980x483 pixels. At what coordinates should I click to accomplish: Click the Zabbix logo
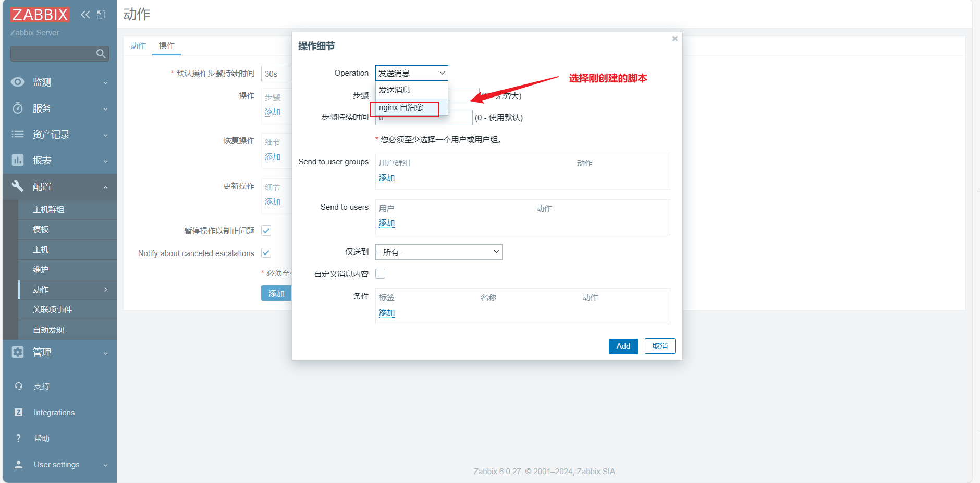pos(40,15)
